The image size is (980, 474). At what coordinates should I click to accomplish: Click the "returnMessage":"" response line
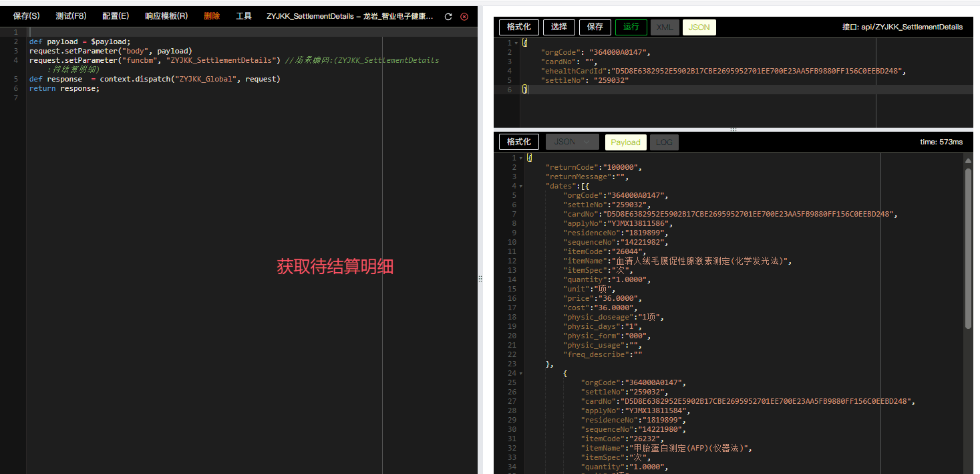click(x=587, y=176)
